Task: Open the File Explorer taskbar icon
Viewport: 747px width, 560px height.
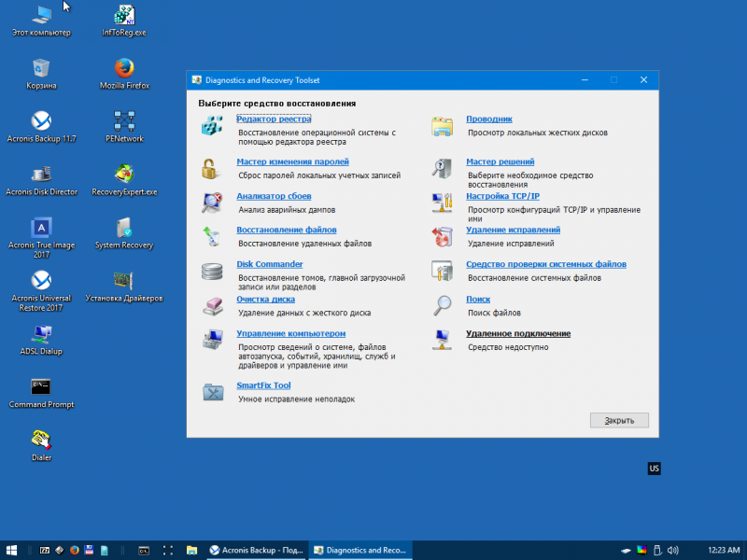Action: pyautogui.click(x=191, y=551)
